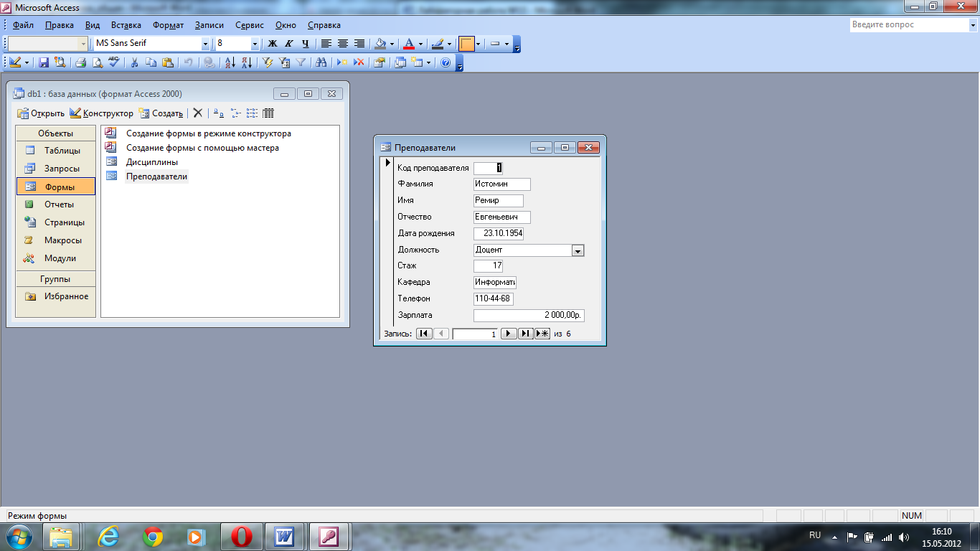Sort records descending with the Я-A icon
Image resolution: width=980 pixels, height=551 pixels.
pos(247,62)
